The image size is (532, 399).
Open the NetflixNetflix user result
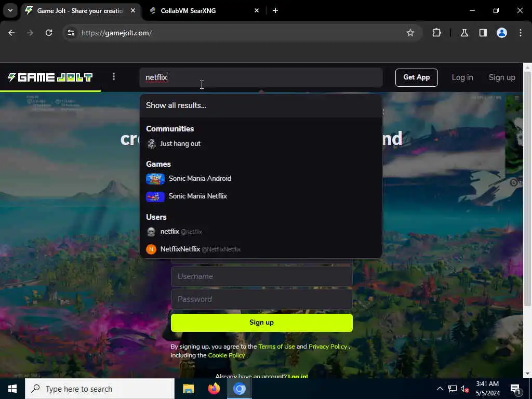tap(261, 249)
